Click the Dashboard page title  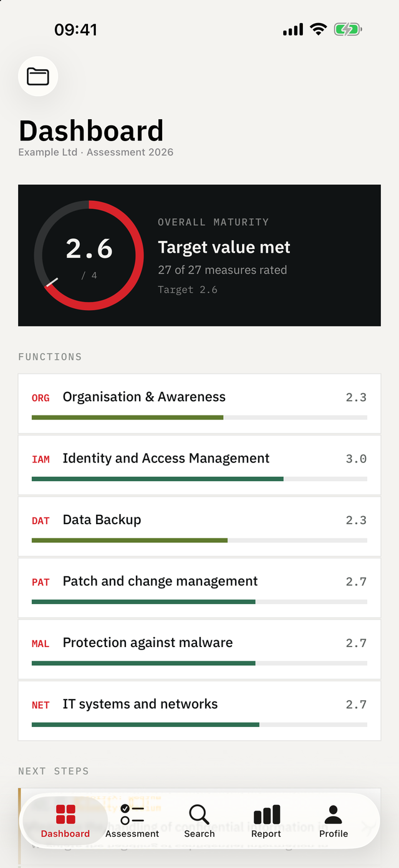pos(91,131)
